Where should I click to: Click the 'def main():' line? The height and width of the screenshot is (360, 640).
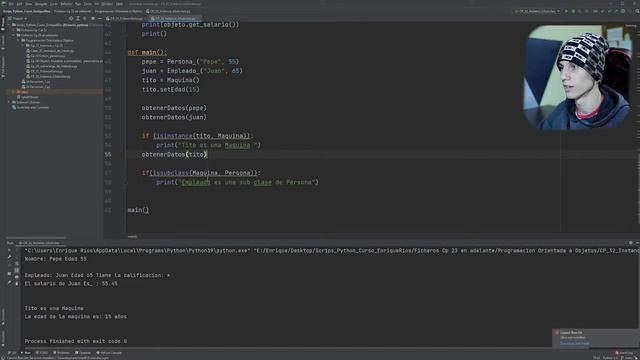coord(147,52)
